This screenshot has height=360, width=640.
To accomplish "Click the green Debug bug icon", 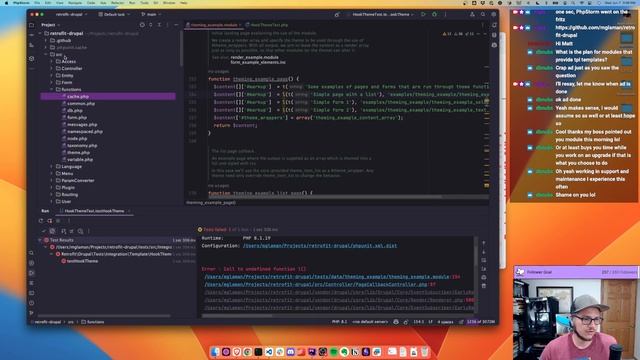I will pos(434,14).
